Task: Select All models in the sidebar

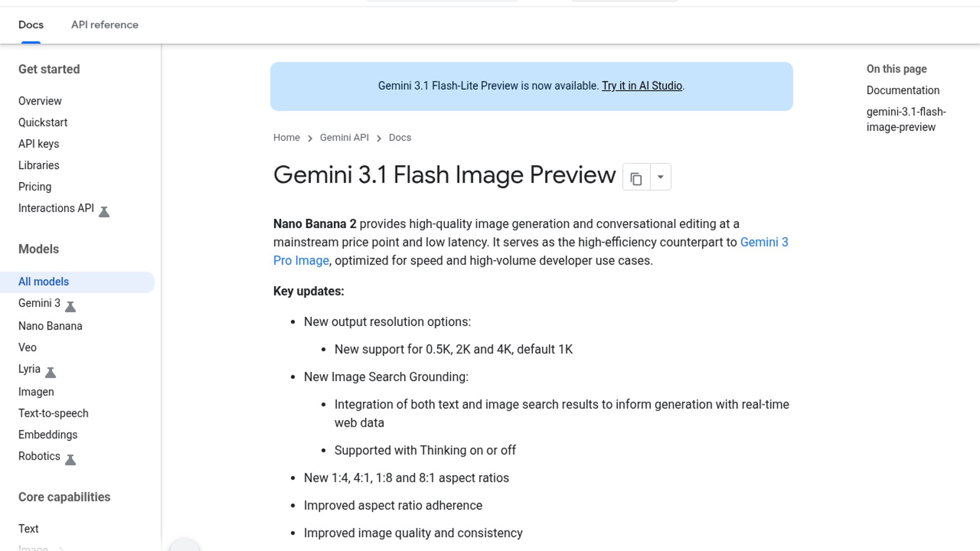Action: [x=43, y=282]
